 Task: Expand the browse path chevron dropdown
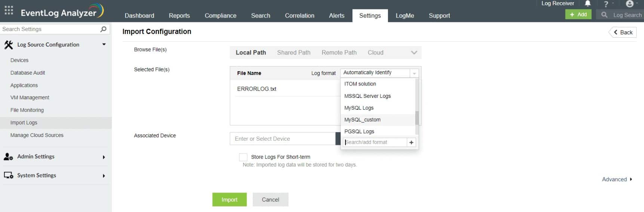tap(414, 53)
